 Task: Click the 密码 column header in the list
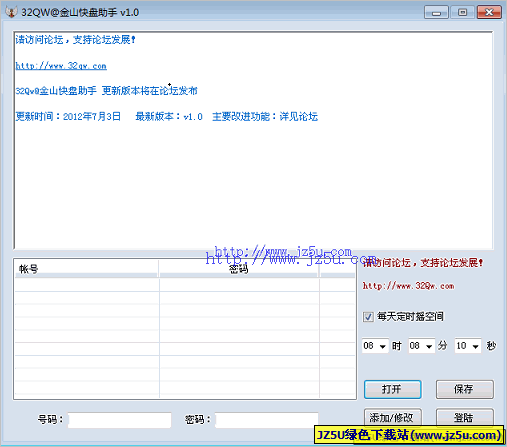239,269
